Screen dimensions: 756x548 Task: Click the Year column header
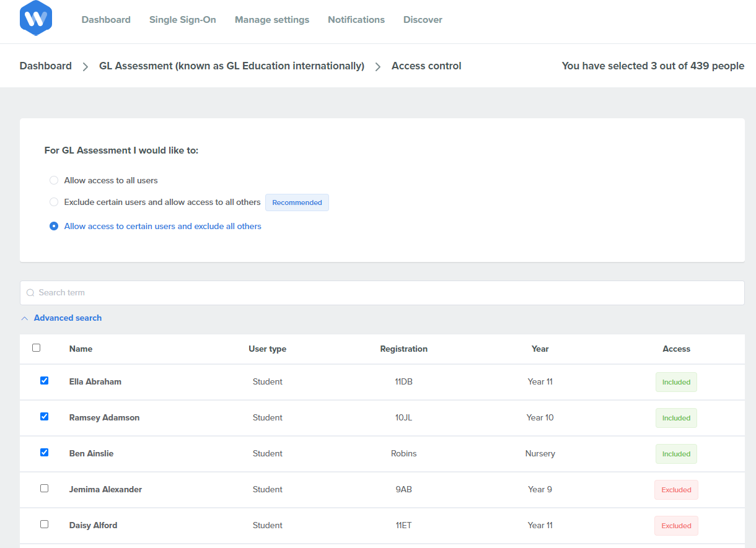540,349
